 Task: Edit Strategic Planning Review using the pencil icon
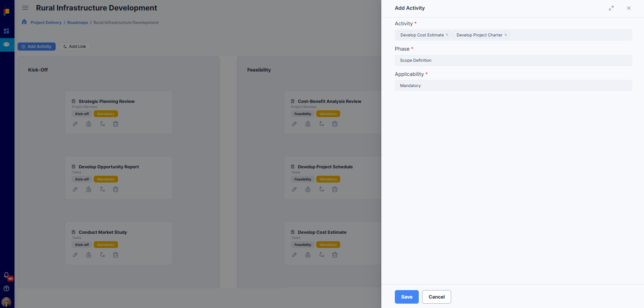click(75, 124)
